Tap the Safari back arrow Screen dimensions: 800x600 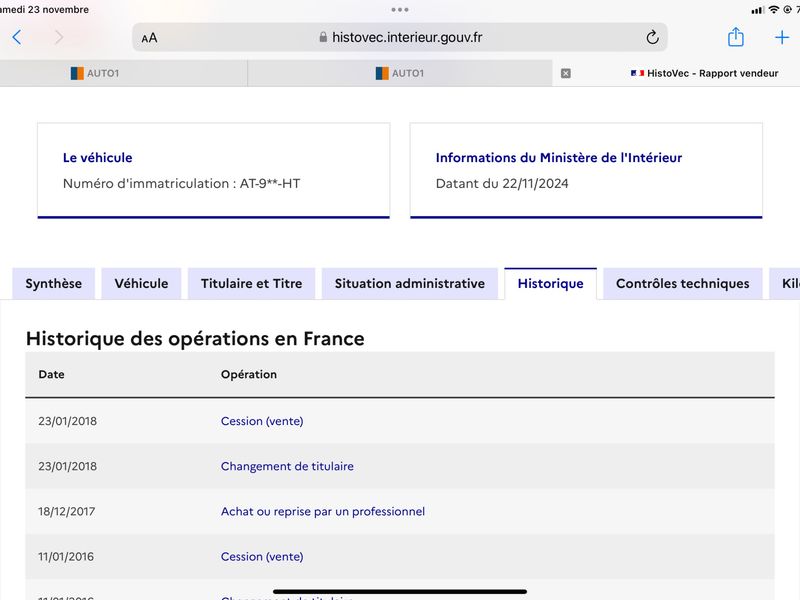point(17,37)
